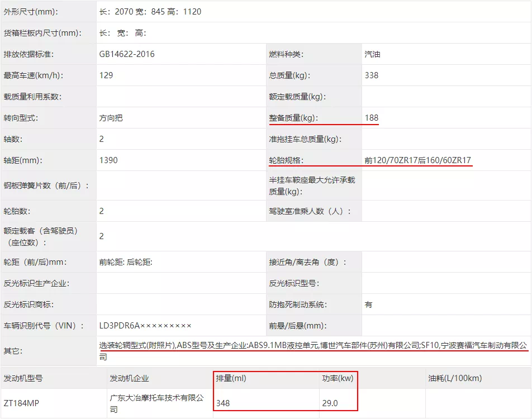532x419 pixels.
Task: Click the 排放依据标准 label
Action: pyautogui.click(x=28, y=54)
